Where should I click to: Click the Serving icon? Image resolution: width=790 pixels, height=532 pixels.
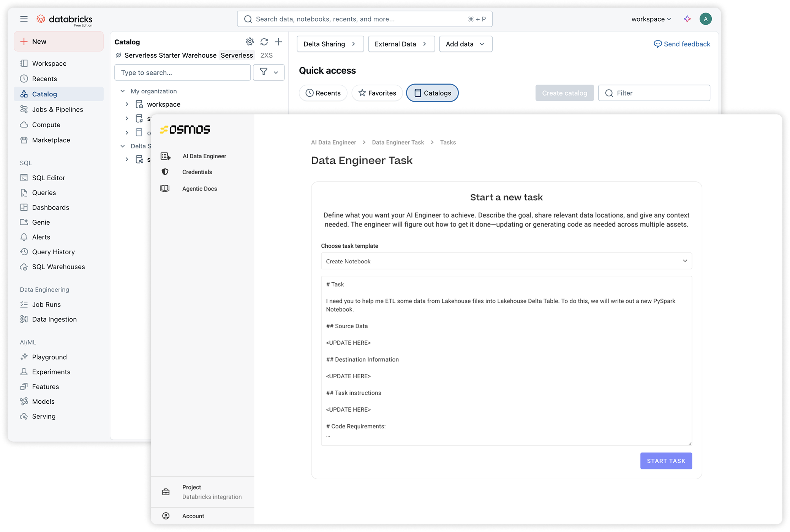(x=24, y=416)
